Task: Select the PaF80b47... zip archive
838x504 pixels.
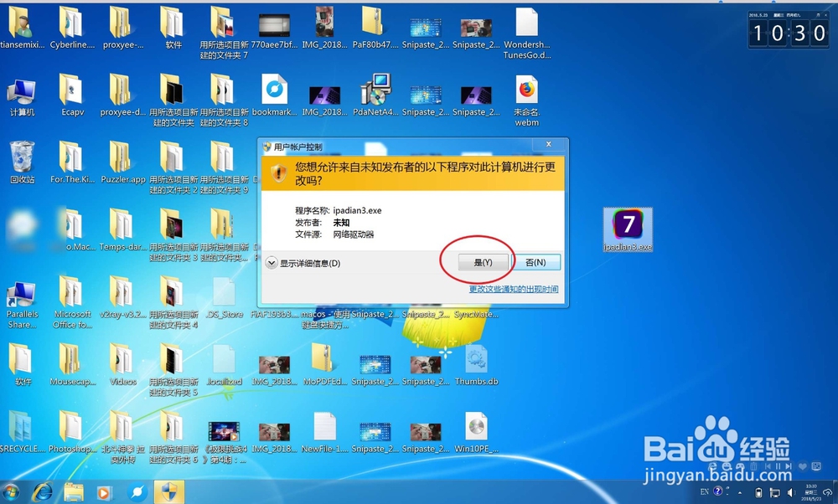Action: pos(375,28)
